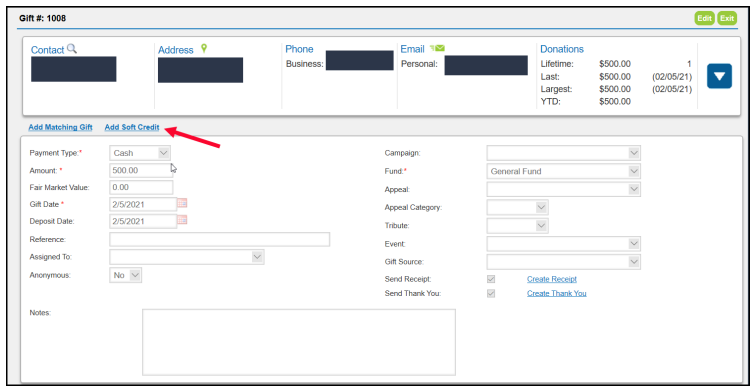Click the Add Matching Gift link
This screenshot has height=392, width=755.
pyautogui.click(x=60, y=127)
